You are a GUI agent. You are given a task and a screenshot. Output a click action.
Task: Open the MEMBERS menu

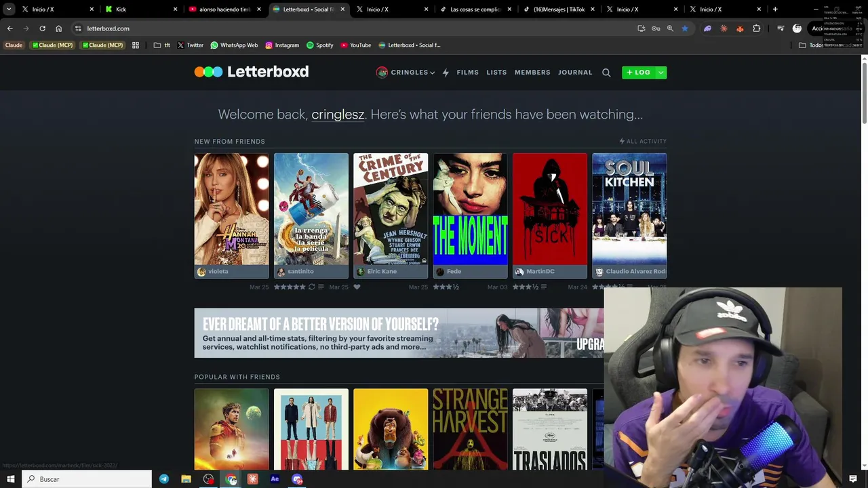tap(532, 73)
